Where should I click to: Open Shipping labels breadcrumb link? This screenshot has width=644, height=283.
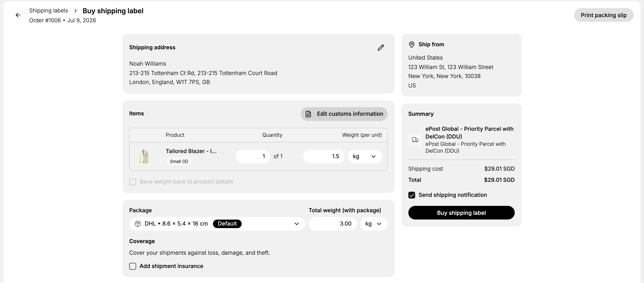tap(49, 11)
